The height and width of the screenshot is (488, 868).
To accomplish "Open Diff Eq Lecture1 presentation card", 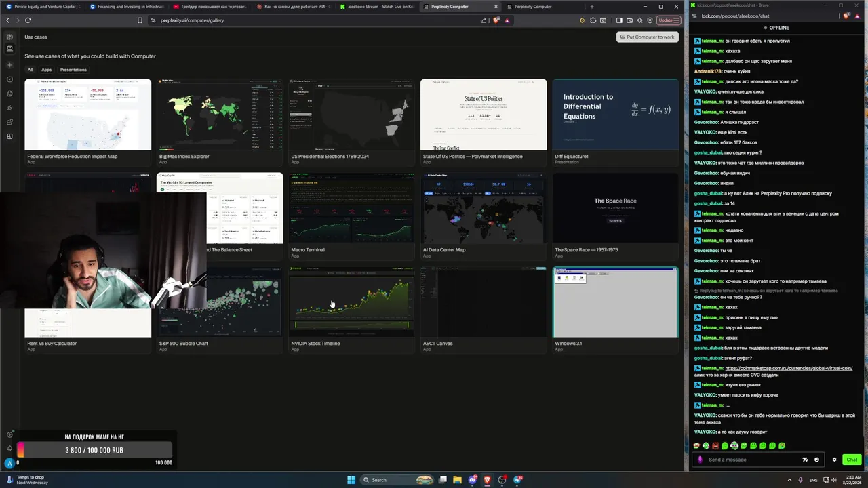I will point(615,122).
